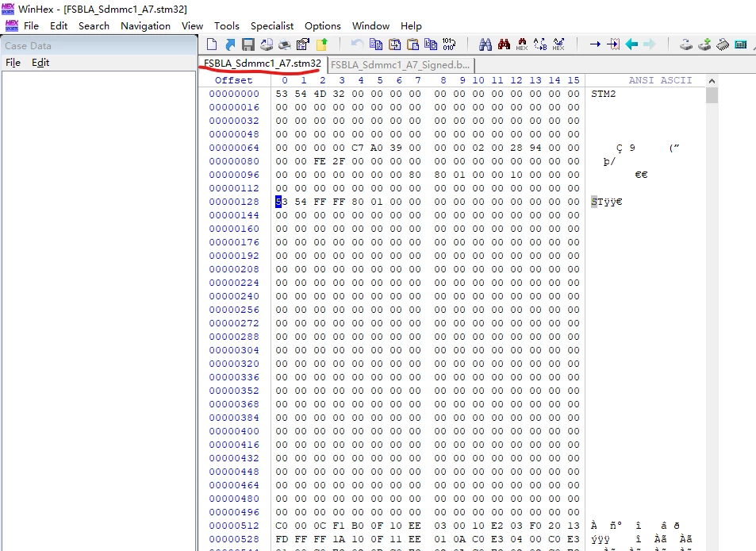Open the Search menu
The height and width of the screenshot is (551, 756).
pyautogui.click(x=94, y=26)
